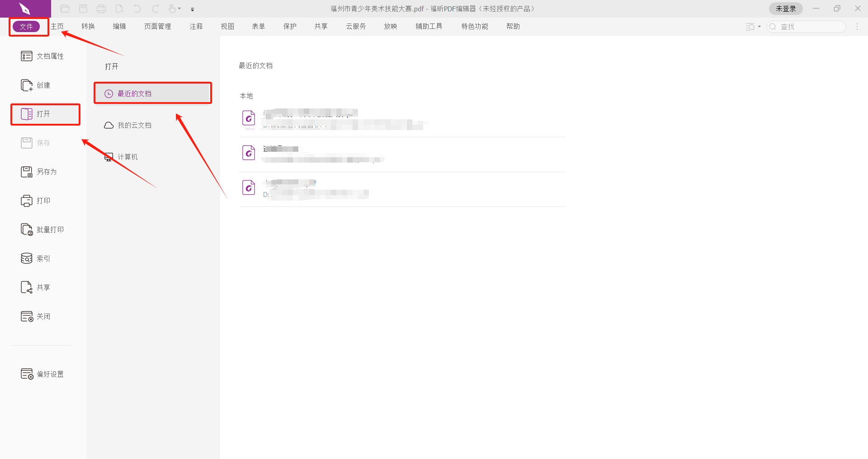Open the 页面管理 tab
Screen dimensions: 868x459
click(x=157, y=27)
